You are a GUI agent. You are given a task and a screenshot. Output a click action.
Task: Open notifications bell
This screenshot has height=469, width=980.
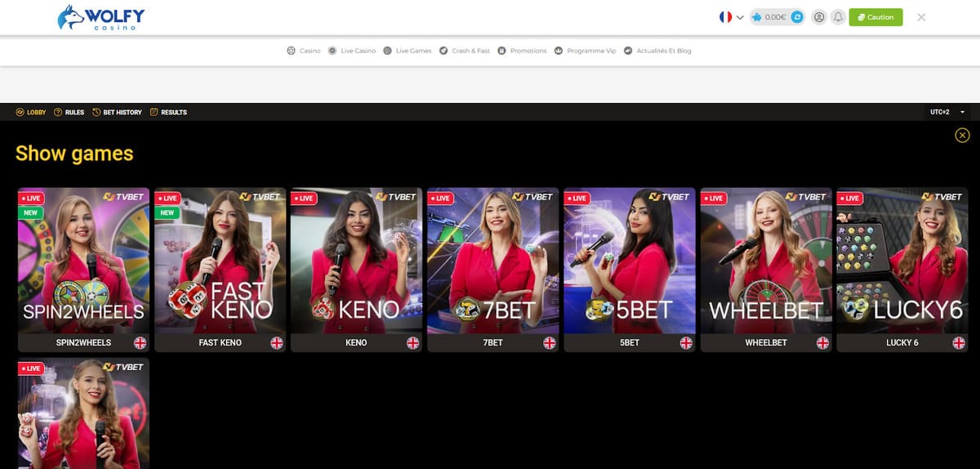click(x=838, y=17)
